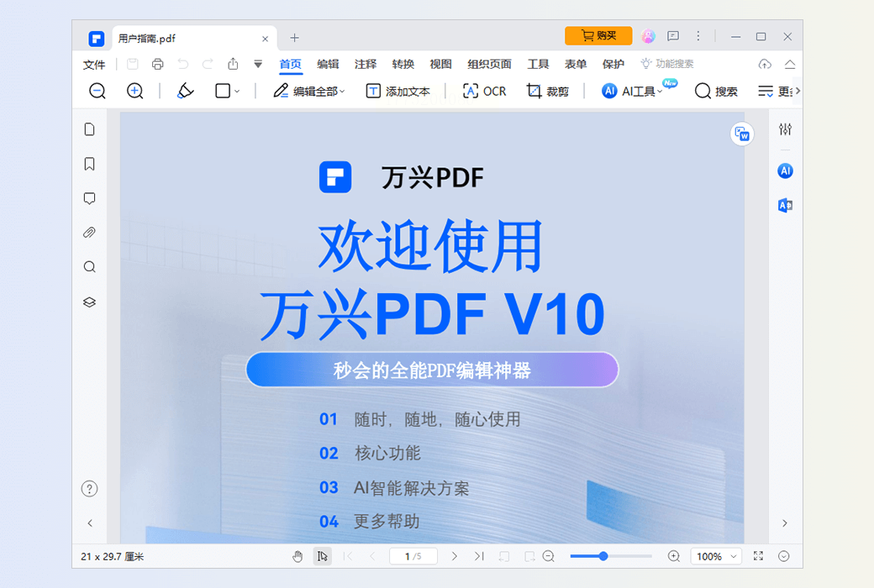Click the share export icon
874x588 pixels.
click(x=233, y=64)
